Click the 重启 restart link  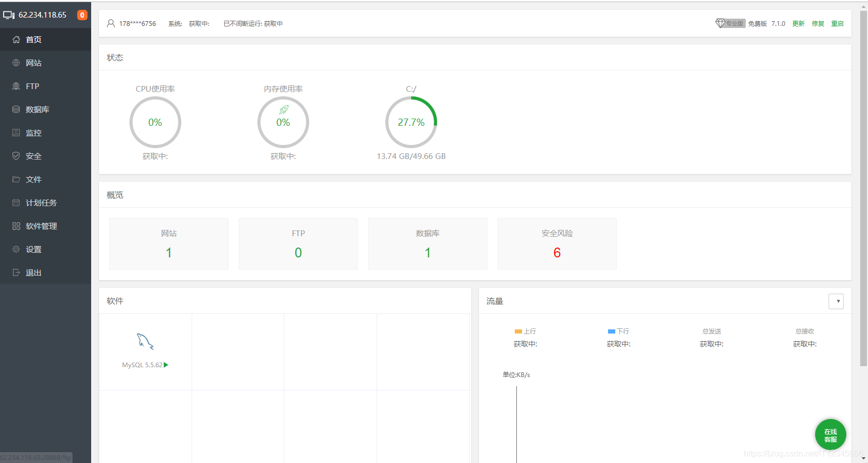837,24
